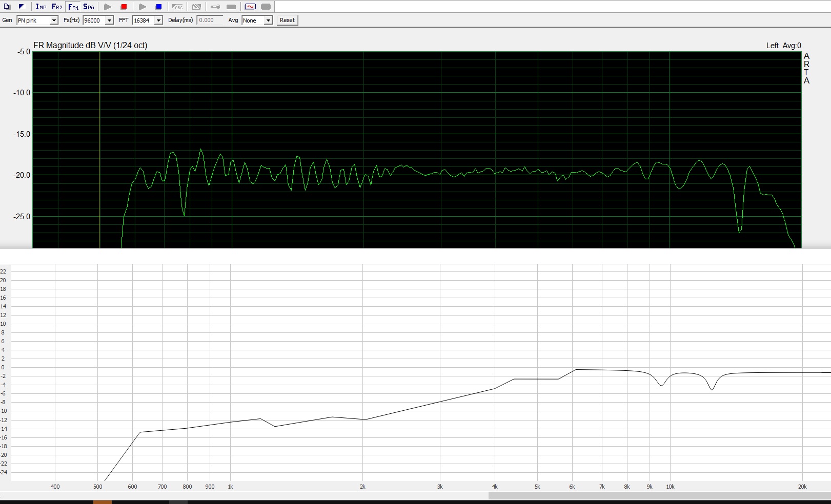Switch to Imp impulse response mode
Screen dimensions: 831x504
41,7
